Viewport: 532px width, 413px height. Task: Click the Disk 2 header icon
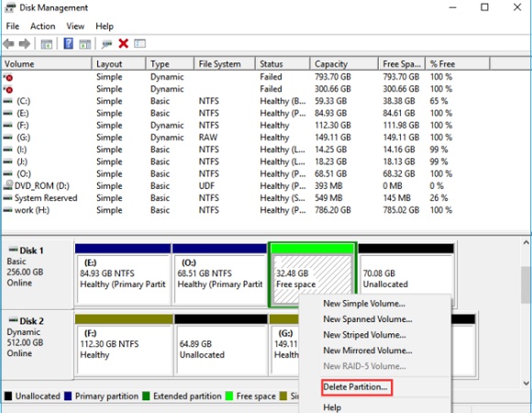[13, 320]
